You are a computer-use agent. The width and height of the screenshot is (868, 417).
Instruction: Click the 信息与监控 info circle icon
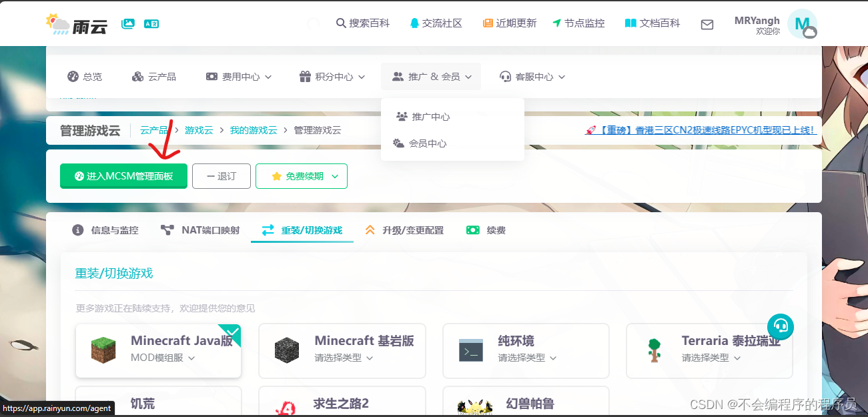78,230
